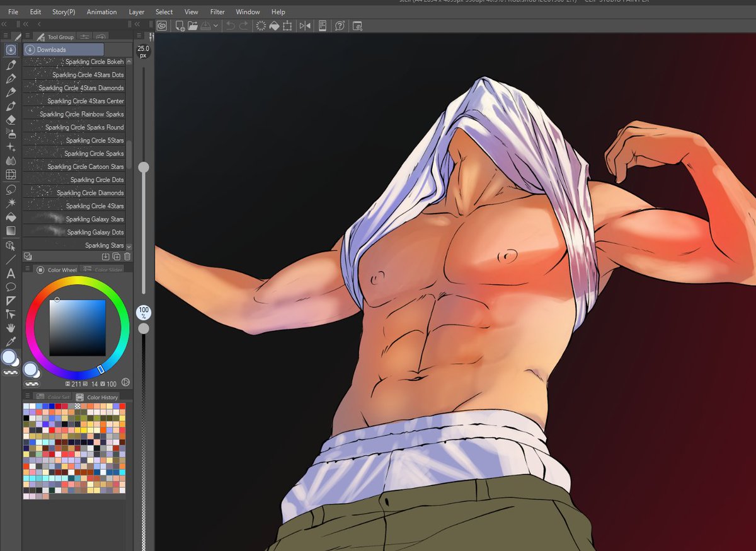
Task: Open the Animation menu
Action: 101,12
